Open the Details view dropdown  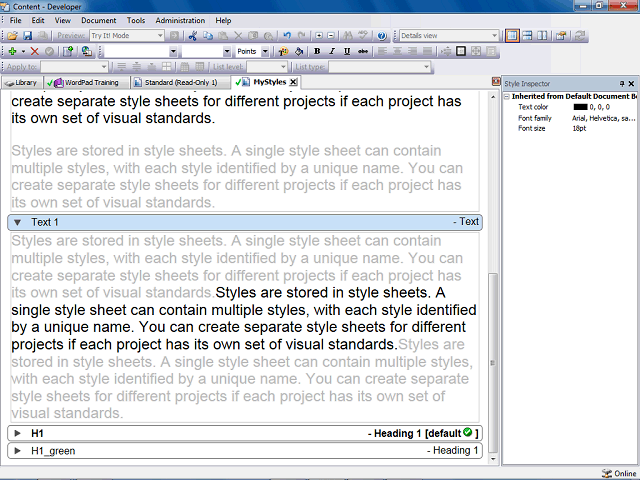tap(494, 36)
